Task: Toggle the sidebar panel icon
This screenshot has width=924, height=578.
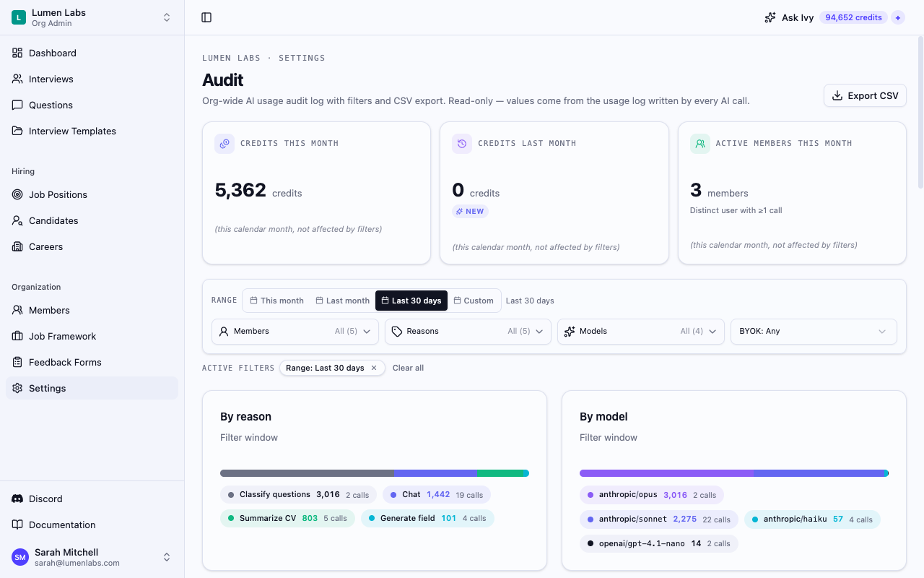Action: (x=206, y=17)
